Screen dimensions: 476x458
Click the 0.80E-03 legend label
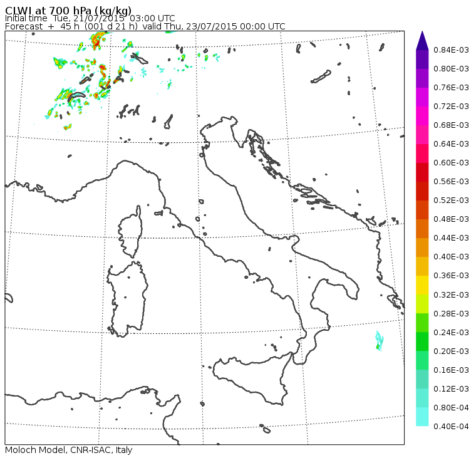tap(451, 69)
